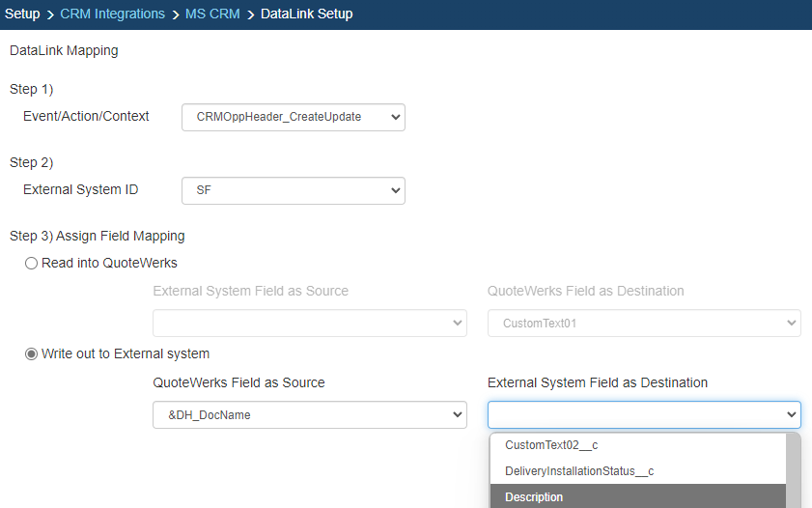Open the External System Field as Source dropdown
812x508 pixels.
pyautogui.click(x=310, y=324)
